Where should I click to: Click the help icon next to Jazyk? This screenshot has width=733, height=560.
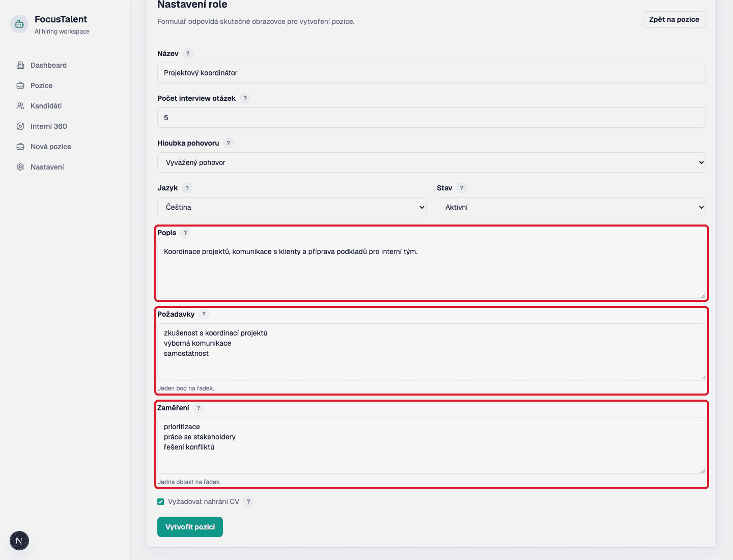pos(187,188)
